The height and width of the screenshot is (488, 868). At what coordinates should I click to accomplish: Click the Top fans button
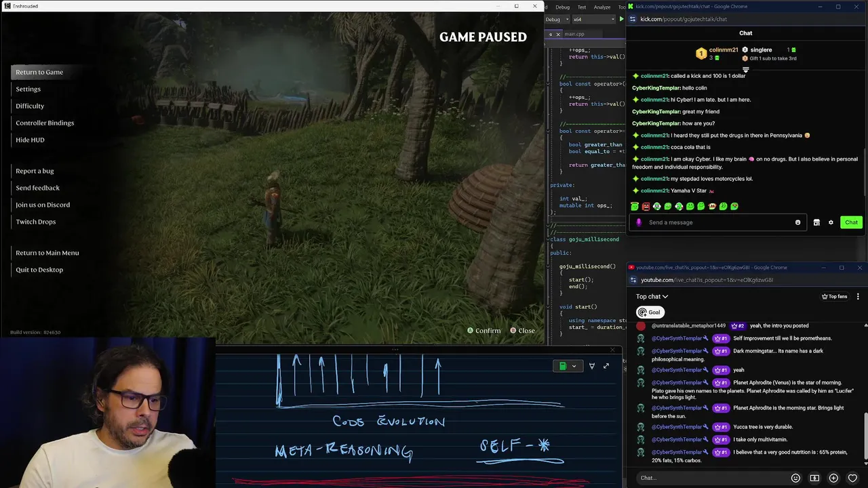click(834, 296)
